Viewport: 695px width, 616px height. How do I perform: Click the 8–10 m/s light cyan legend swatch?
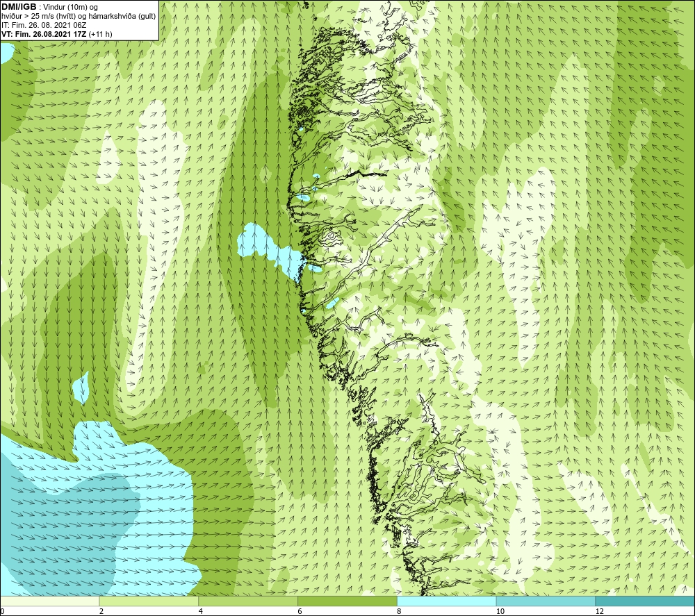click(447, 601)
